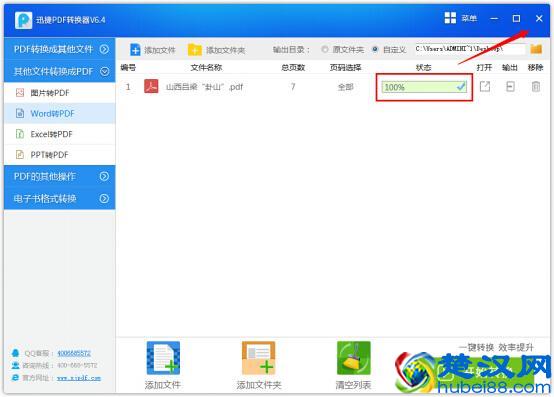Open the 菜单 grid icon
554x397 pixels.
(x=450, y=18)
